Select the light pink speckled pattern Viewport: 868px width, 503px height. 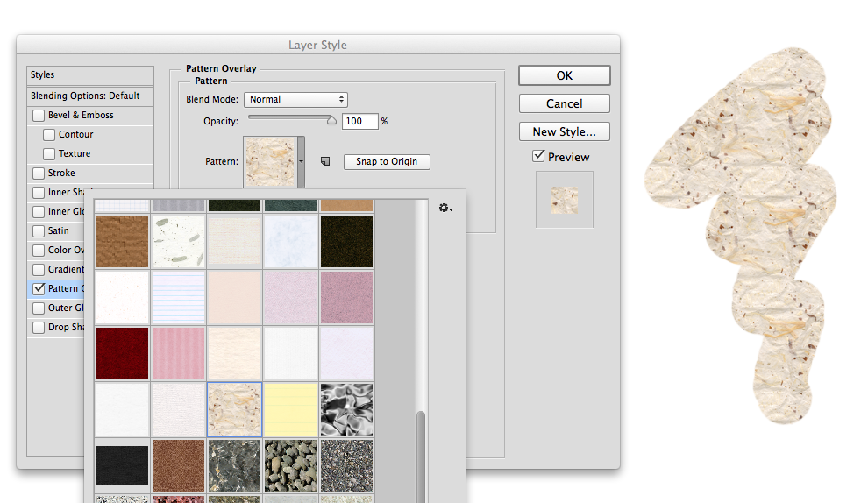pyautogui.click(x=290, y=298)
